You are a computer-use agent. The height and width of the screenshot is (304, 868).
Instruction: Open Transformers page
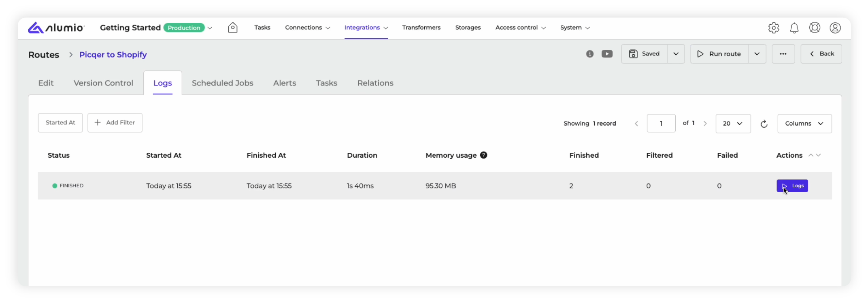[421, 28]
